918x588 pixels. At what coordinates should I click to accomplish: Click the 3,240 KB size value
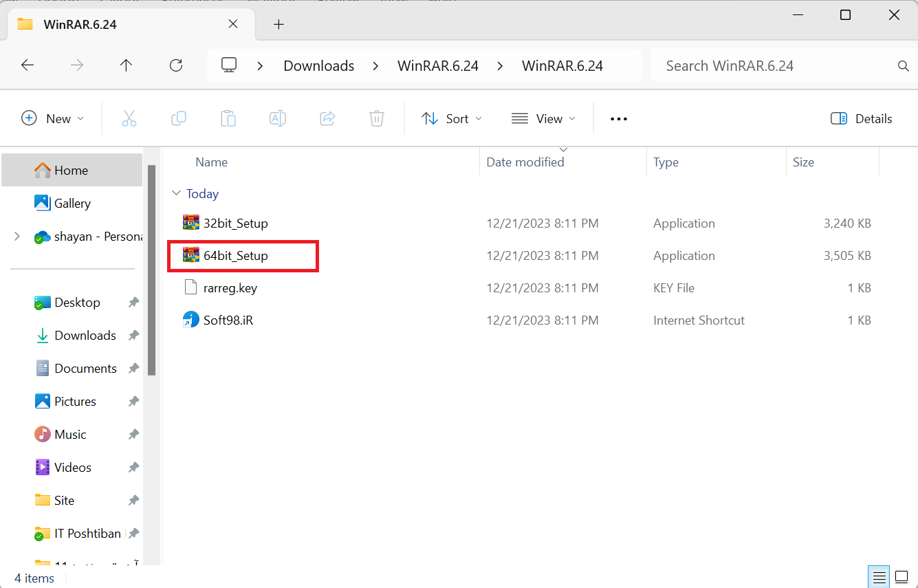(x=847, y=224)
